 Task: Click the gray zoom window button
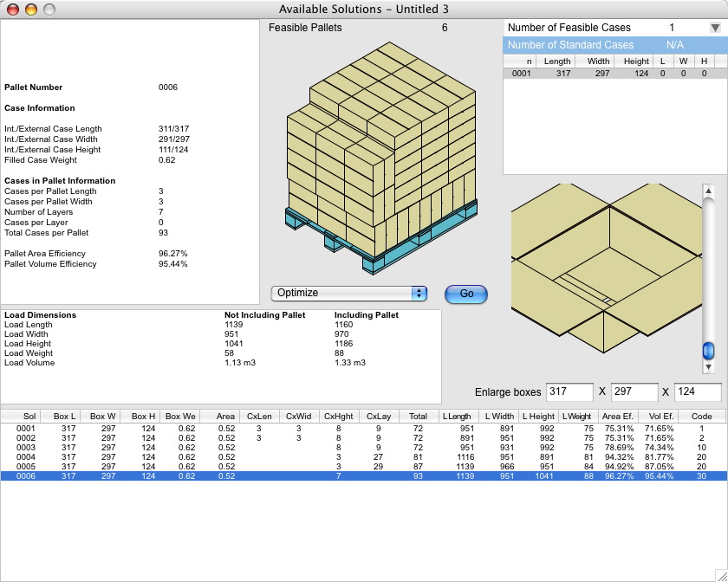point(49,10)
